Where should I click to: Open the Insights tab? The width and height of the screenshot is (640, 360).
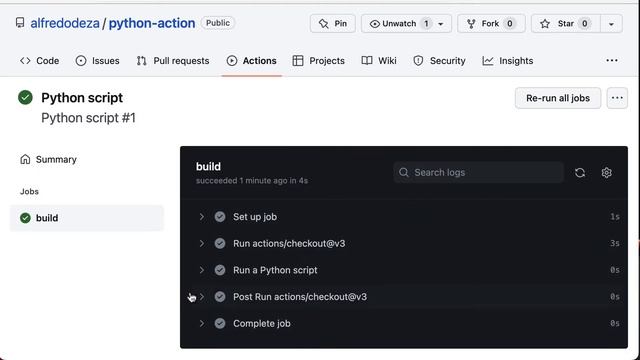(508, 61)
